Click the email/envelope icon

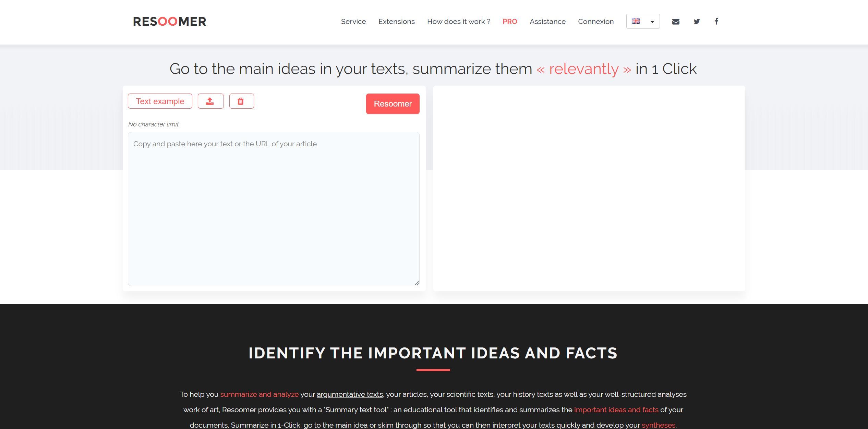(x=676, y=21)
